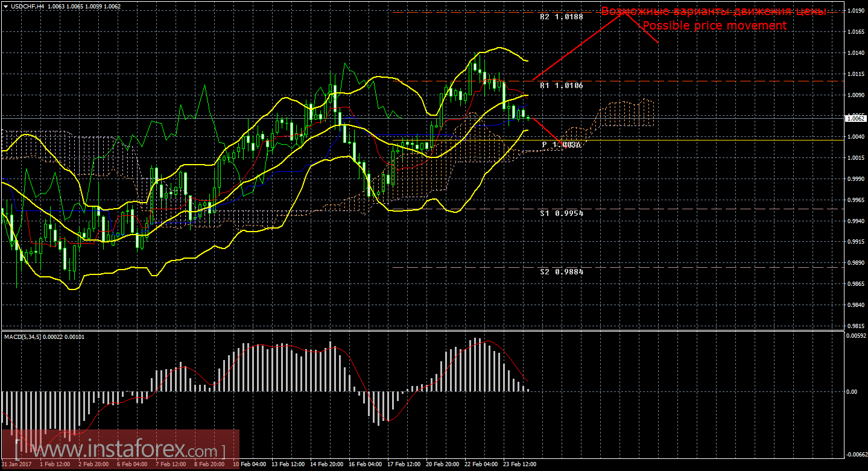Click the 0.9890 price axis value
The height and width of the screenshot is (471, 868).
856,263
